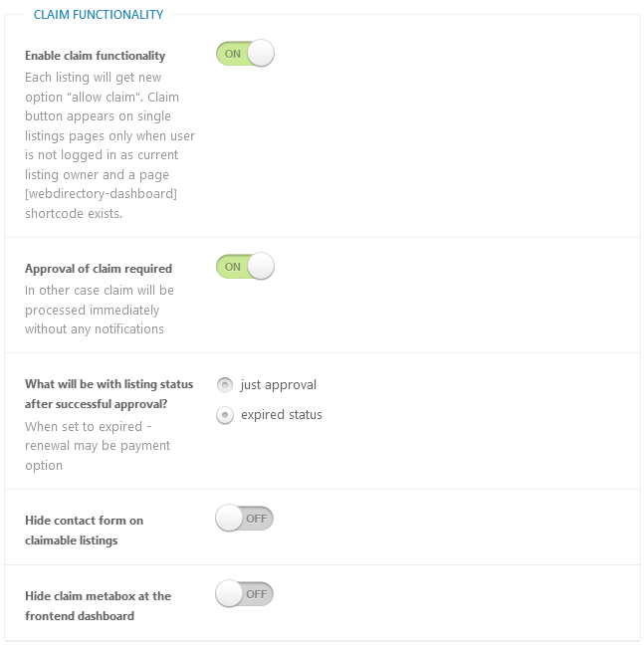
Task: Click 'Hide contact form on claimable listings' label
Action: coord(84,531)
